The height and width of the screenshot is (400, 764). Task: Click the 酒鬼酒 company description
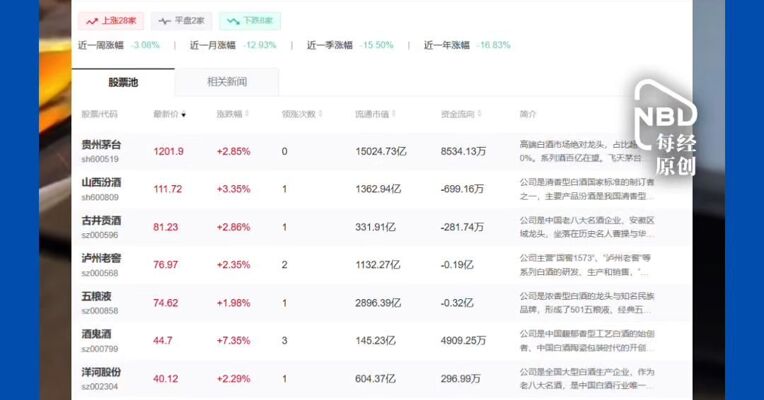pyautogui.click(x=587, y=341)
